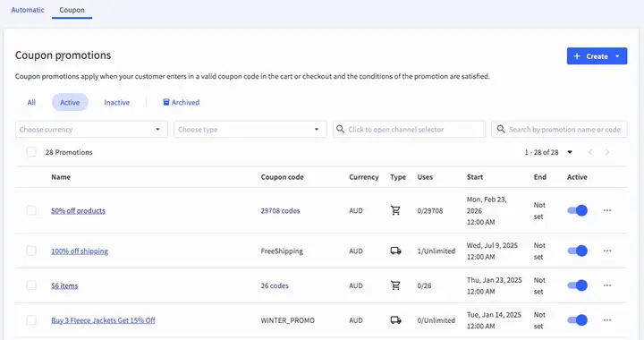Click the truck icon in Buy 3 Fleece Jackets row
This screenshot has width=644, height=340.
pos(395,320)
